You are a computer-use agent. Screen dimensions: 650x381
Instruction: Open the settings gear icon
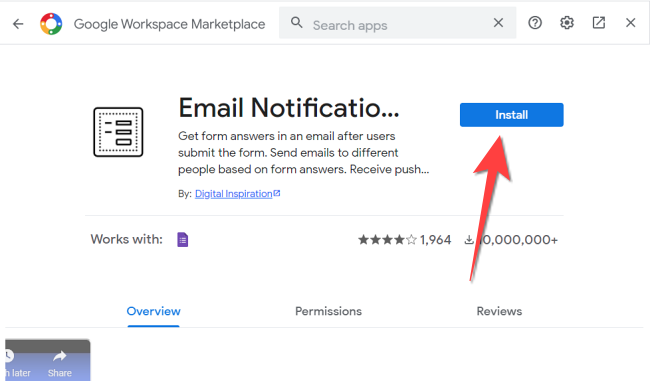(567, 23)
